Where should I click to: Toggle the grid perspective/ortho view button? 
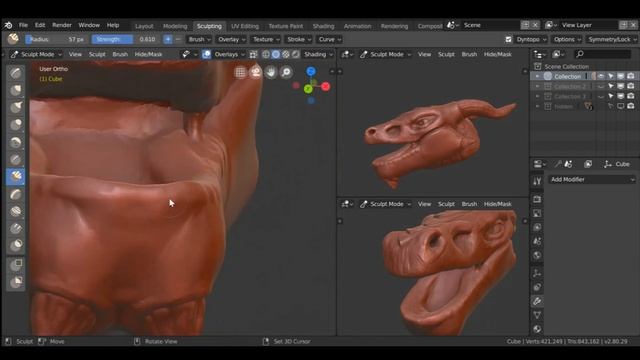coord(240,72)
